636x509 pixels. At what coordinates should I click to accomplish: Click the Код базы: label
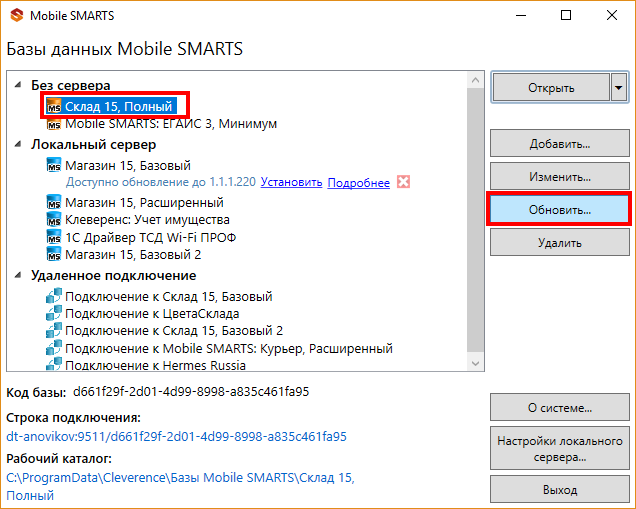36,393
